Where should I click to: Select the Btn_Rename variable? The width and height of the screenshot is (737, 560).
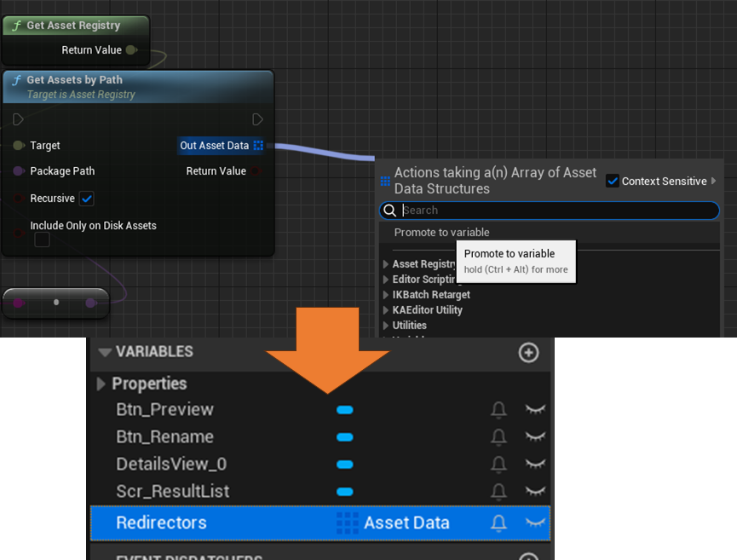click(165, 436)
